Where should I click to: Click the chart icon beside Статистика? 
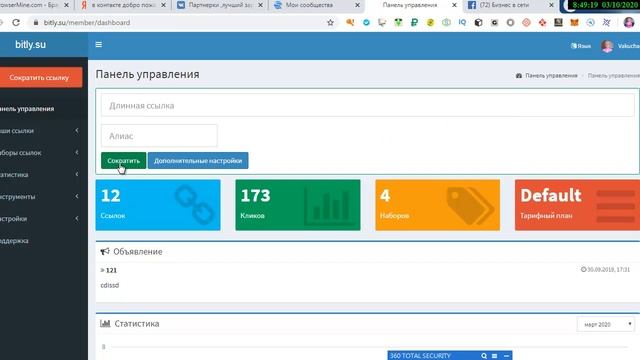[x=105, y=323]
